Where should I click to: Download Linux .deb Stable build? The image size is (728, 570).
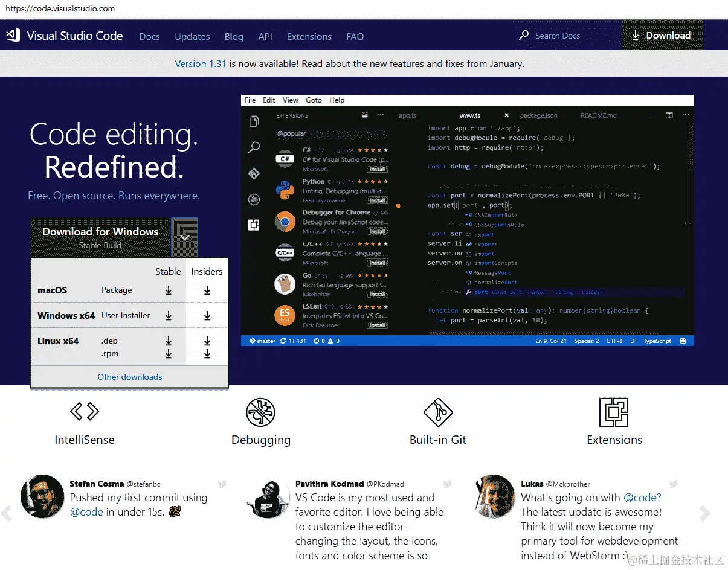tap(169, 341)
